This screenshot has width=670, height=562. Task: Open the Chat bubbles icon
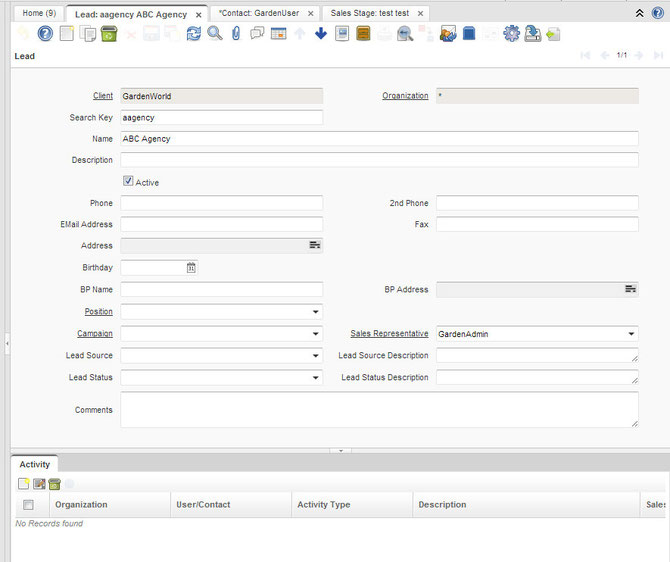pyautogui.click(x=257, y=33)
